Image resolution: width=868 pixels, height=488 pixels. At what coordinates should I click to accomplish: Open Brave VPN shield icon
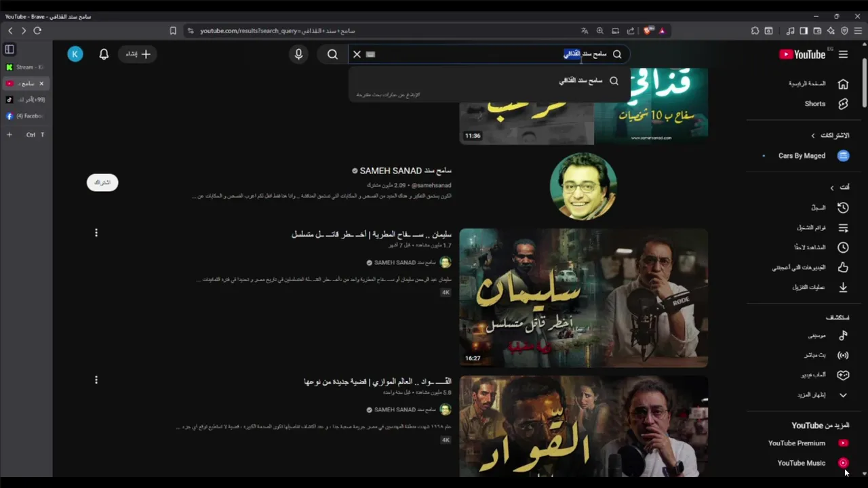tap(844, 30)
